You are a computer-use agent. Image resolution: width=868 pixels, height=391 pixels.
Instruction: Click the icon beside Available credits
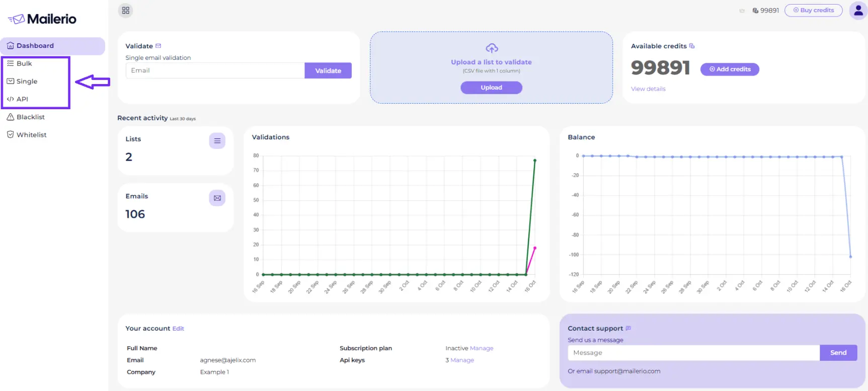point(692,46)
